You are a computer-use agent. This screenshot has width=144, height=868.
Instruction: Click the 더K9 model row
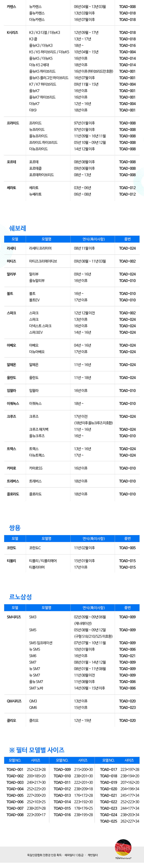coord(72,110)
